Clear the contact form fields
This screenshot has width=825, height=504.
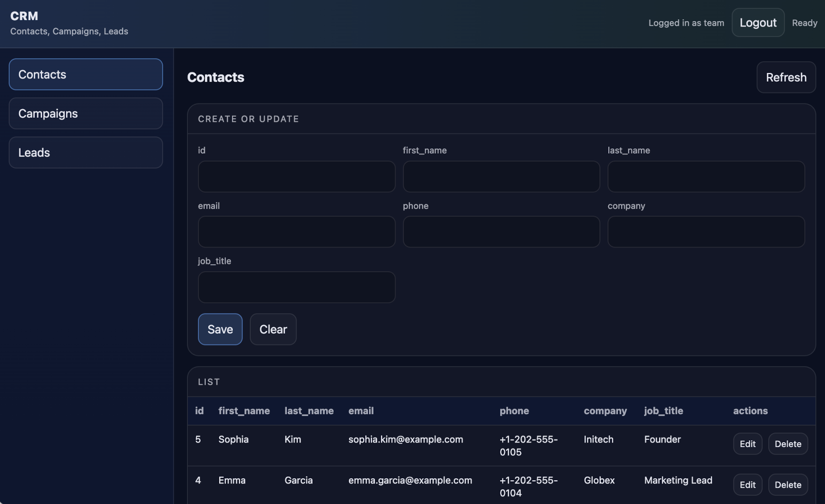click(x=273, y=329)
